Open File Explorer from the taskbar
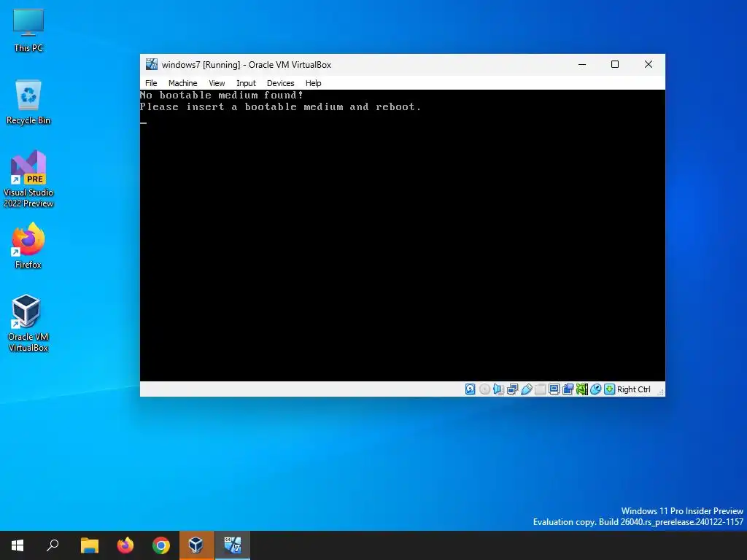 pyautogui.click(x=90, y=545)
